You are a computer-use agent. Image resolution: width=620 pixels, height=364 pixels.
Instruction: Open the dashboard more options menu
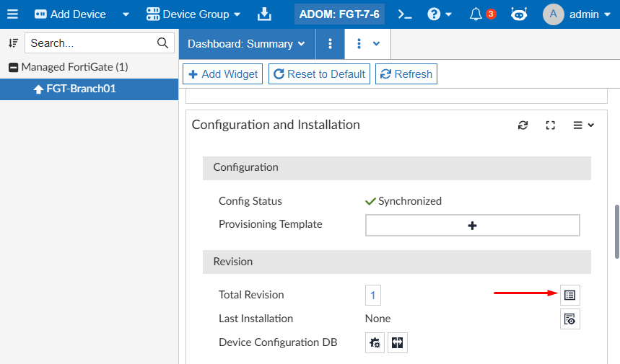330,44
